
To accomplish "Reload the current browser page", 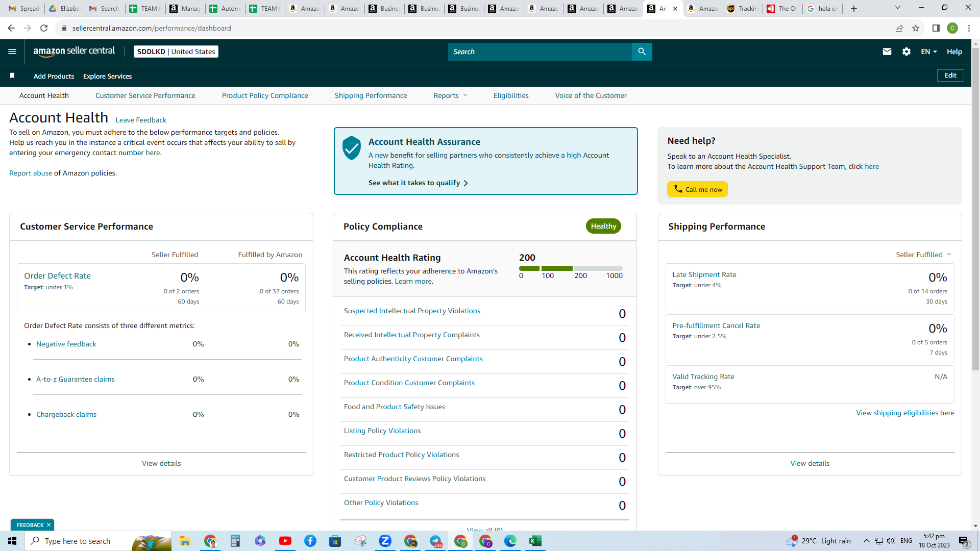I will click(x=44, y=28).
